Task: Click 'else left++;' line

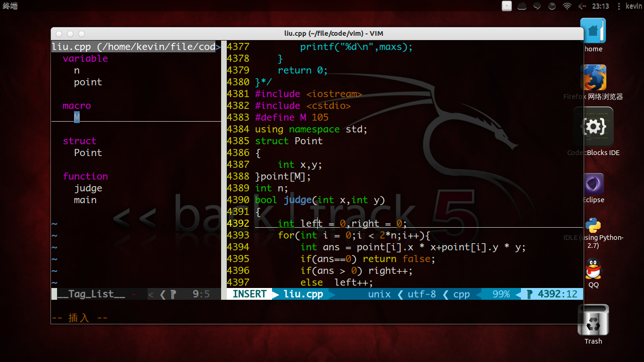Action: point(337,282)
